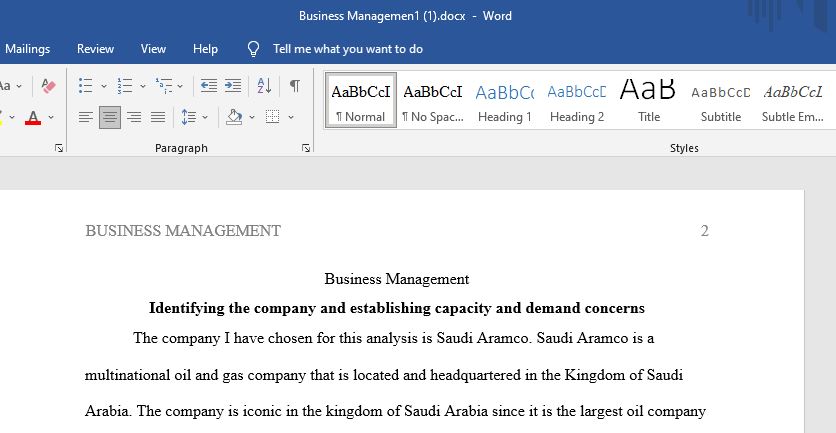Viewport: 836px width, 433px height.
Task: Apply numbered list formatting
Action: click(125, 86)
